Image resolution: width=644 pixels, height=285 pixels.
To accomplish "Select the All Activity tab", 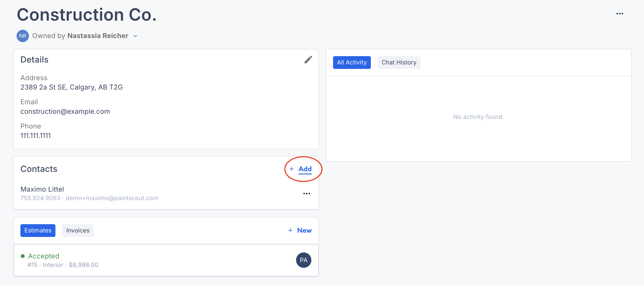I will [352, 62].
